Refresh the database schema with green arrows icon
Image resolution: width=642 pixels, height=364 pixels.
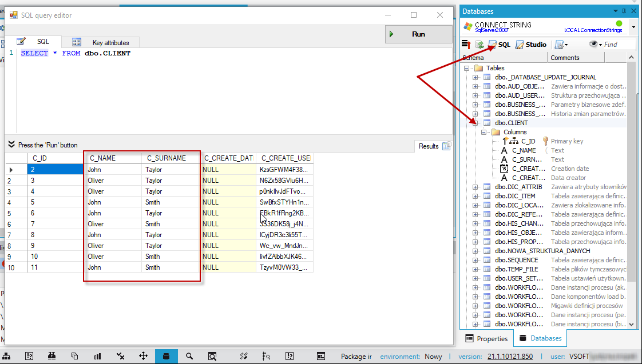coord(479,44)
